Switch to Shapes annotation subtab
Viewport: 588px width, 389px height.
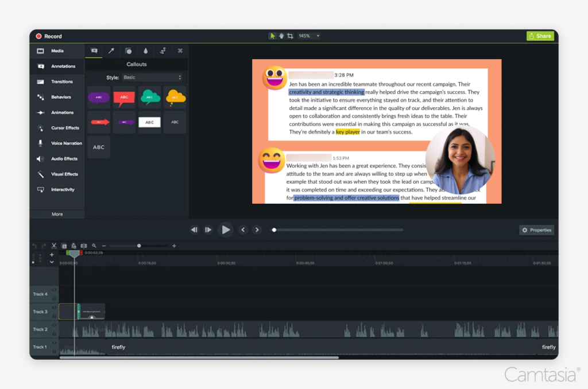(x=128, y=50)
